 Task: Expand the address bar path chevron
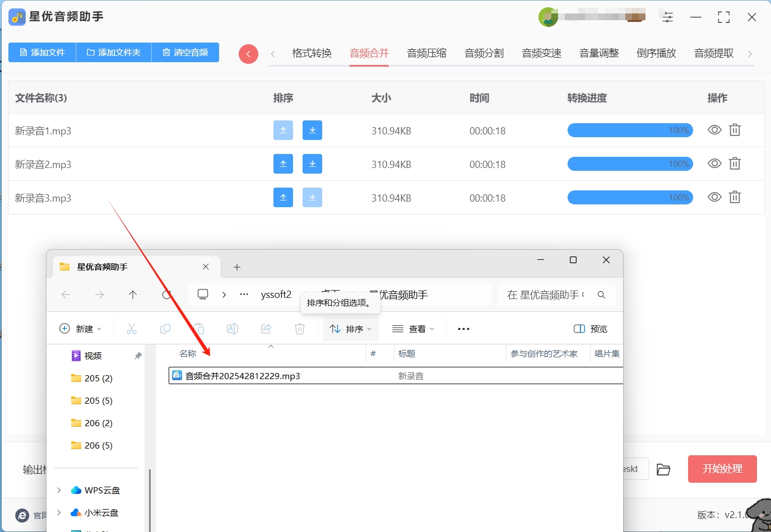tap(224, 295)
